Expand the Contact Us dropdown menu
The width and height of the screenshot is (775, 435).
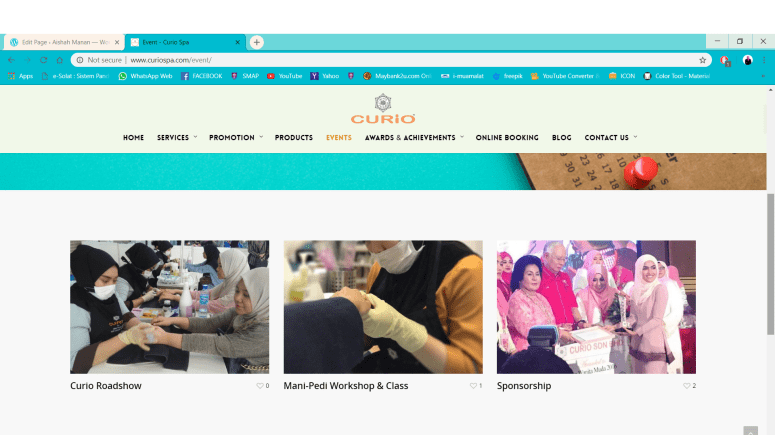[x=611, y=137]
